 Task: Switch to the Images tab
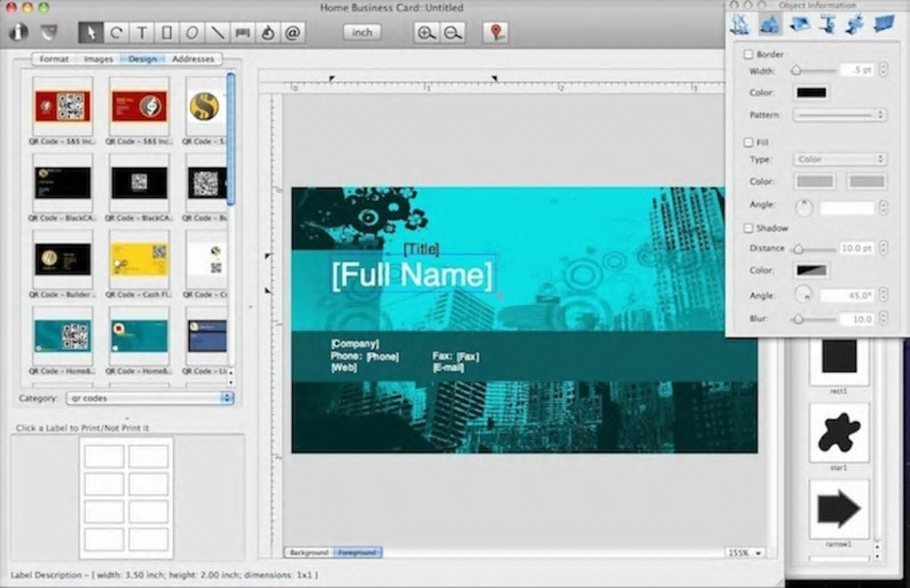[x=98, y=59]
